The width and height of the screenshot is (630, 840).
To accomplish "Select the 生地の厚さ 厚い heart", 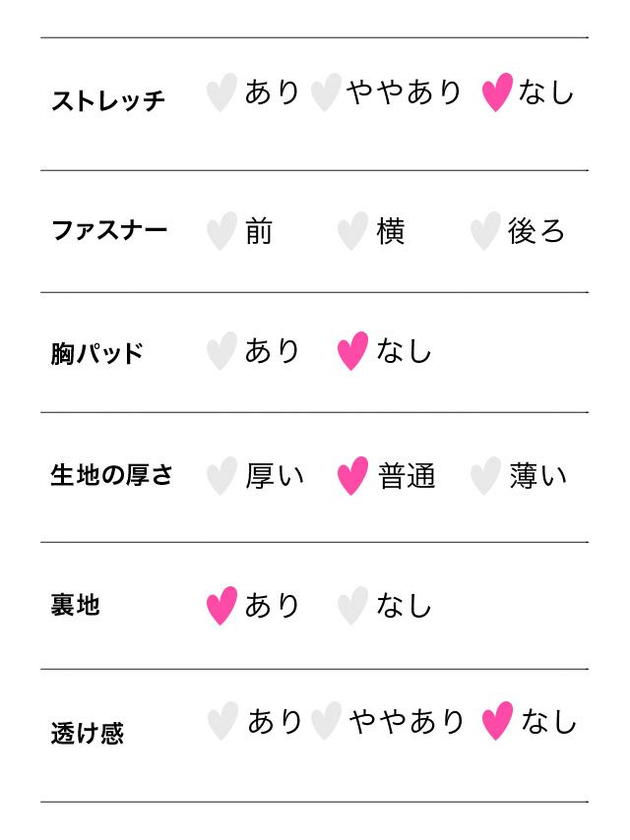I will pos(221,476).
